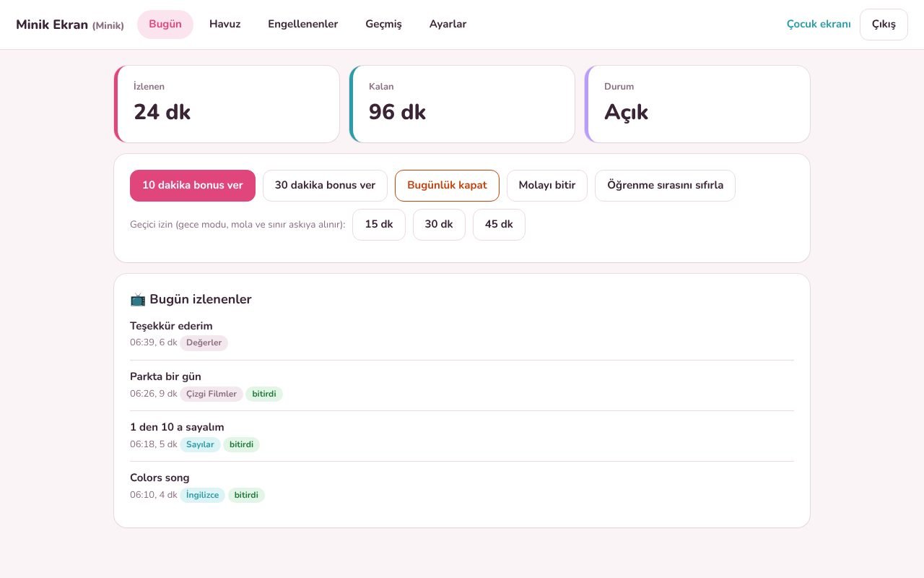
Task: Click Molayı bitir button
Action: (x=547, y=186)
